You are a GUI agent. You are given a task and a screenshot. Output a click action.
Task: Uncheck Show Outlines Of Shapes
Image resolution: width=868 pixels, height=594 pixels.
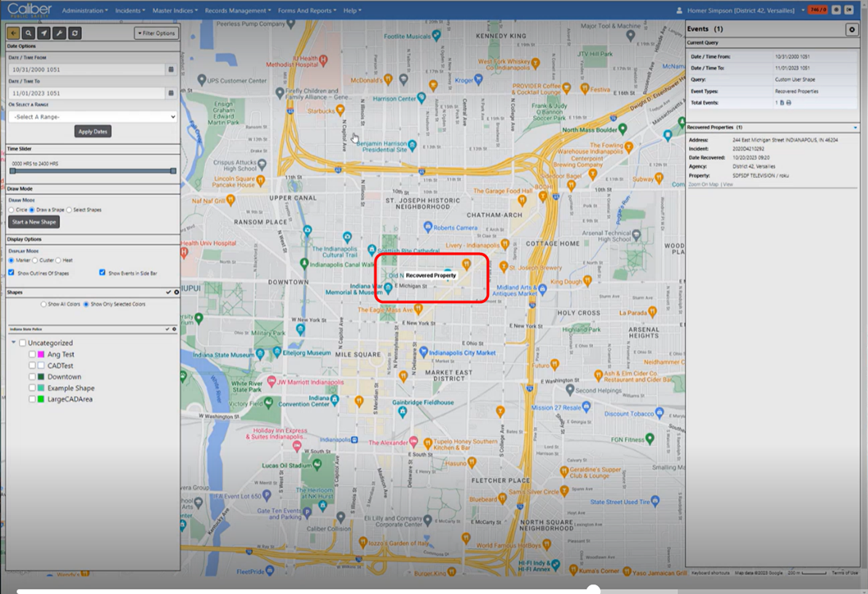(11, 273)
